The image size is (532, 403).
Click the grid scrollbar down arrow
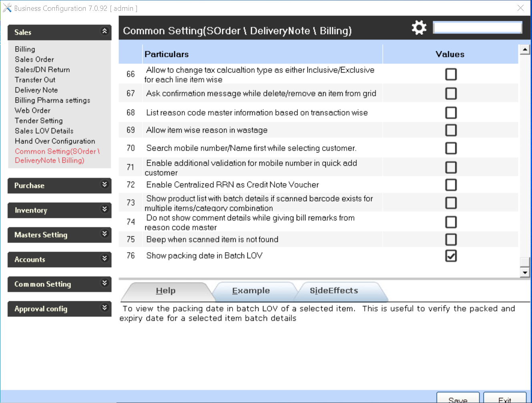point(524,272)
